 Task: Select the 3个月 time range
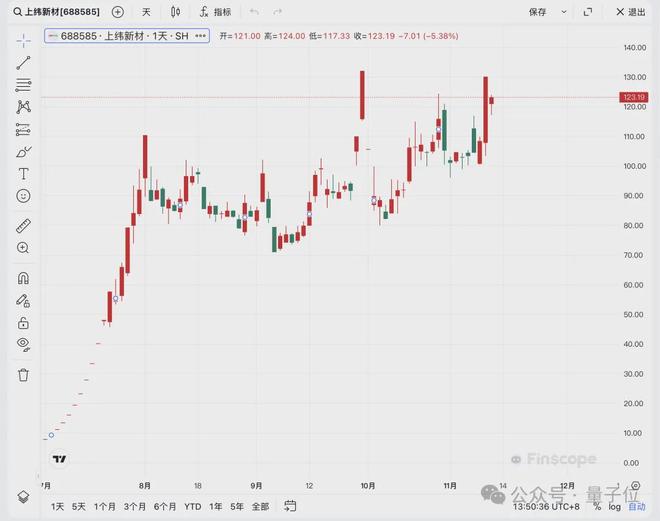click(135, 507)
